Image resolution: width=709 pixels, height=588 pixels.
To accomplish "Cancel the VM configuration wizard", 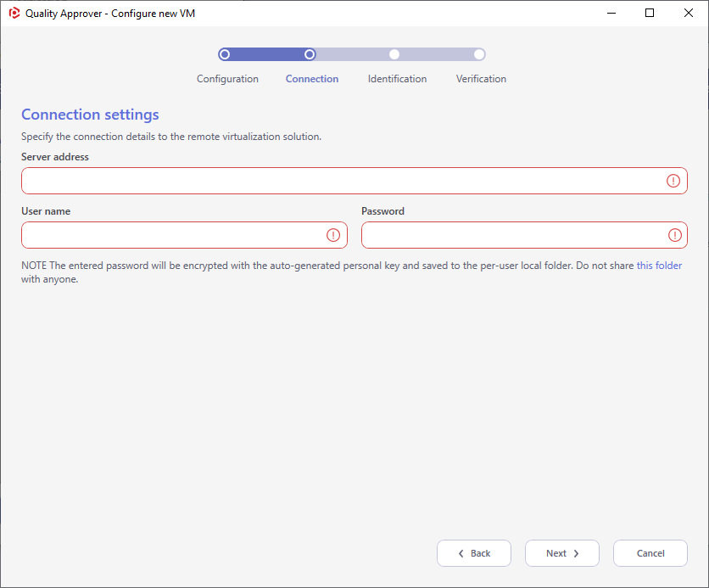I will coord(650,553).
